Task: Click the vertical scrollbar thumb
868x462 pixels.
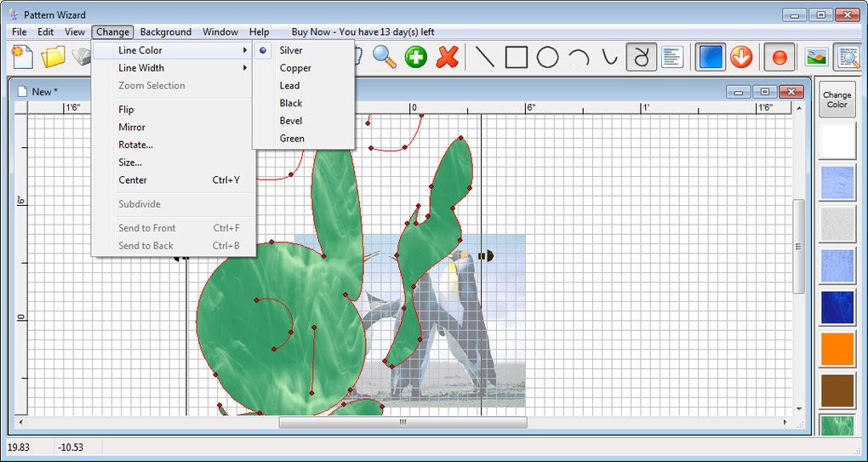Action: coord(799,246)
